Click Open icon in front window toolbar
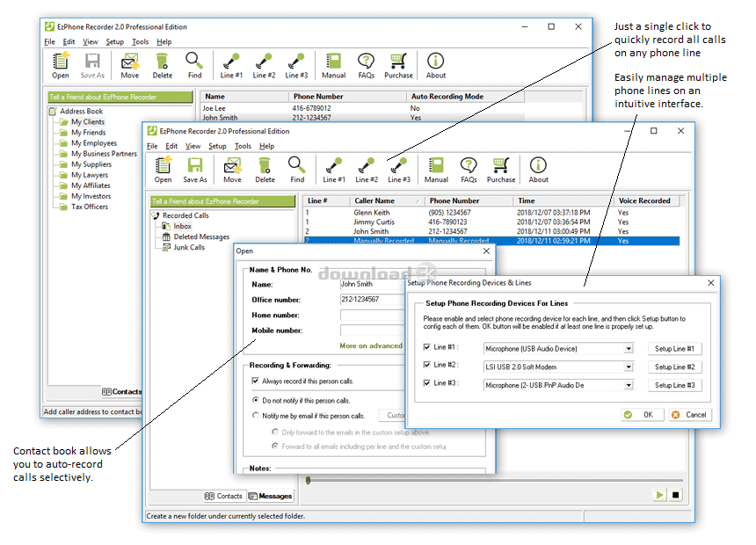Image resolution: width=756 pixels, height=545 pixels. coord(163,170)
